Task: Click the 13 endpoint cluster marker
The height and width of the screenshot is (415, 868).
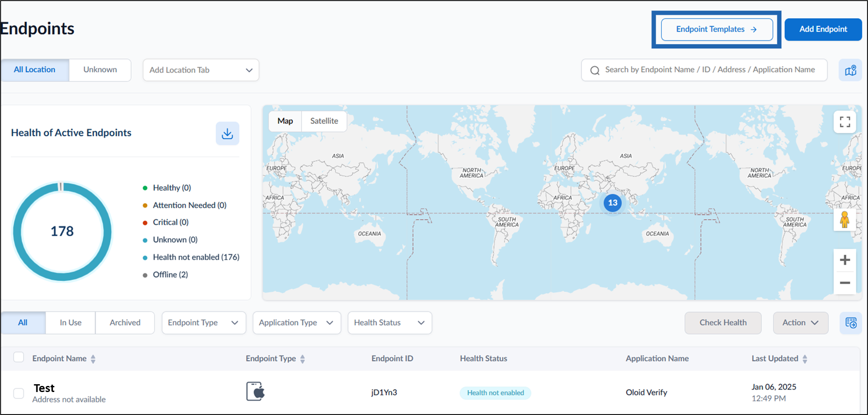Action: pos(612,203)
